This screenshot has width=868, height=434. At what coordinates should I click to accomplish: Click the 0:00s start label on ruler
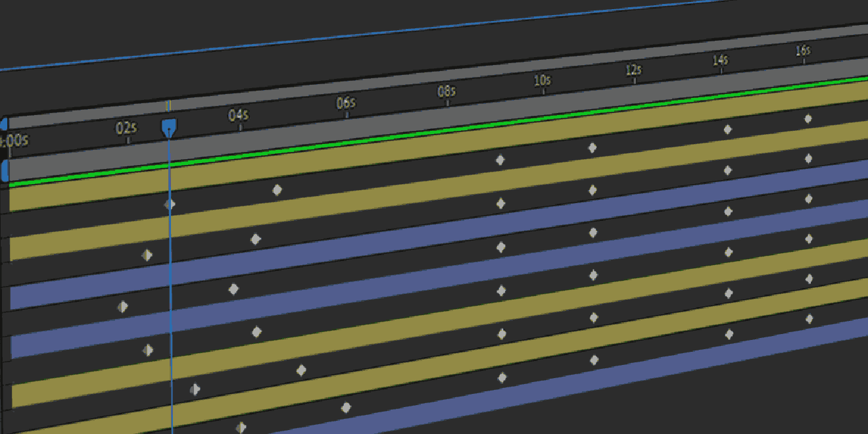14,141
